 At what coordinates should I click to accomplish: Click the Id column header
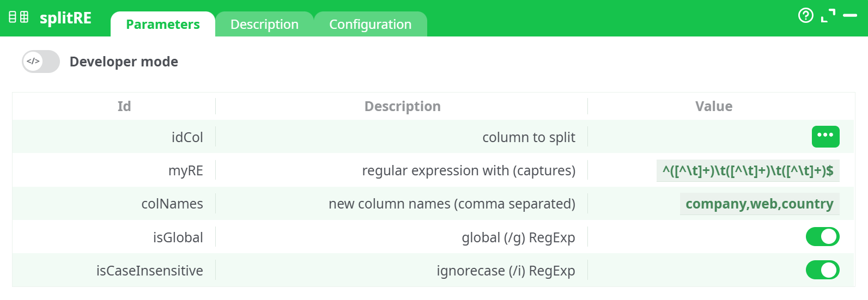click(x=124, y=106)
